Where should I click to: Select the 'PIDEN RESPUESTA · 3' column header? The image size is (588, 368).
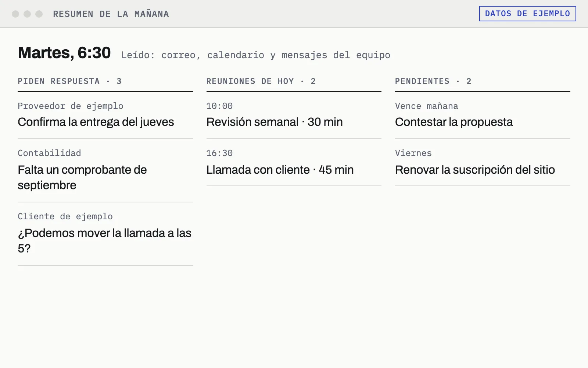pyautogui.click(x=70, y=81)
